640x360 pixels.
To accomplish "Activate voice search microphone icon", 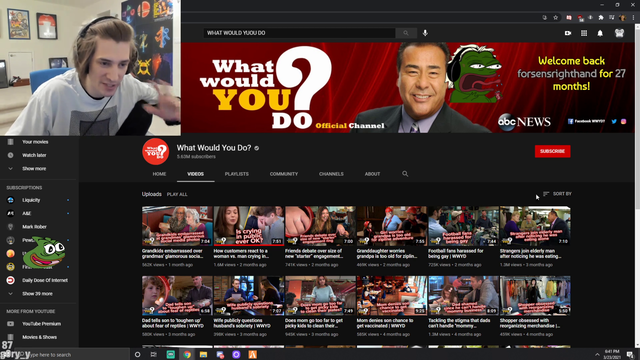I will tap(425, 33).
